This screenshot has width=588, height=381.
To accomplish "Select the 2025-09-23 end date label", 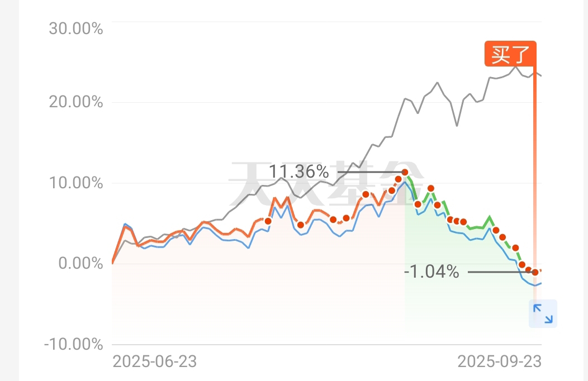I will click(x=499, y=361).
